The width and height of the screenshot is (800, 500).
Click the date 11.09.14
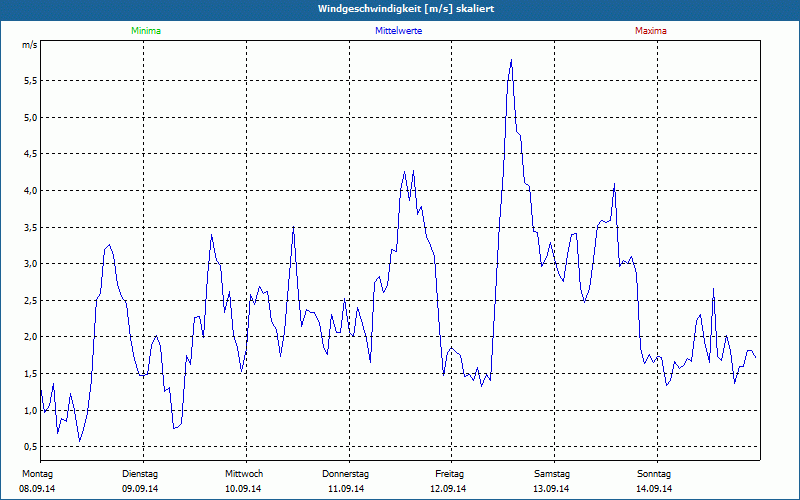click(x=346, y=489)
